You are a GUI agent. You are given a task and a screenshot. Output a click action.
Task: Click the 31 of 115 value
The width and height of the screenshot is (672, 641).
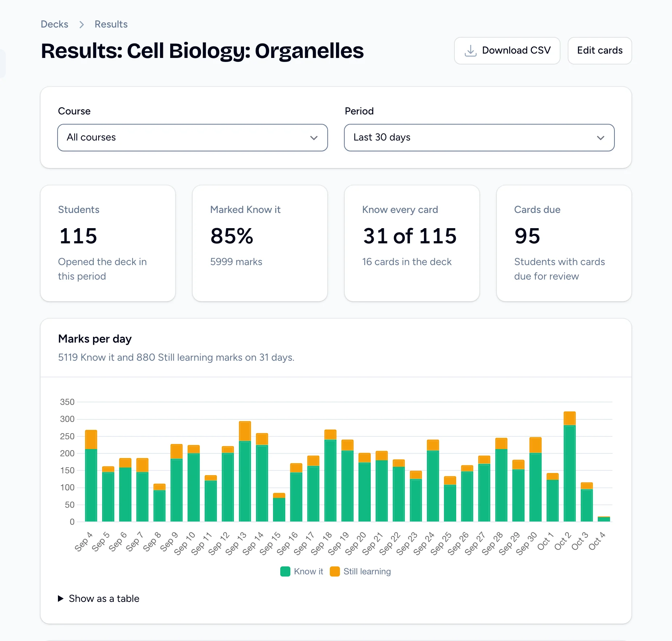[x=410, y=236]
